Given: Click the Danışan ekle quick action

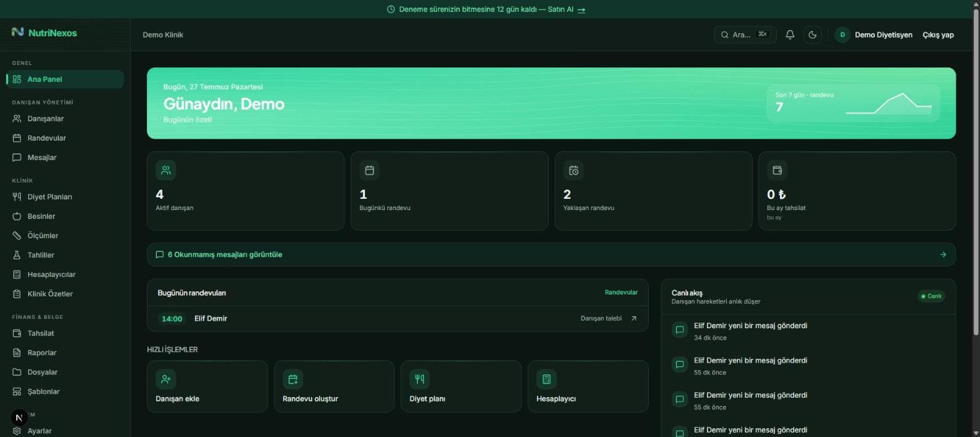Looking at the screenshot, I should point(207,386).
